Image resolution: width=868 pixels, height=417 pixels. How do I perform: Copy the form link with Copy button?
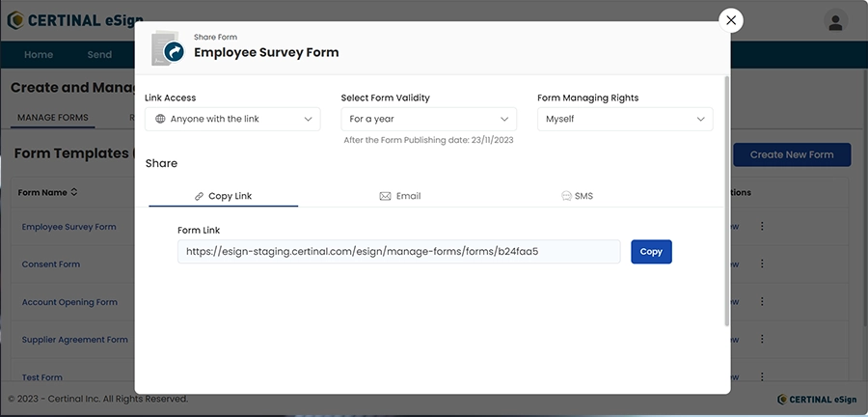point(651,251)
